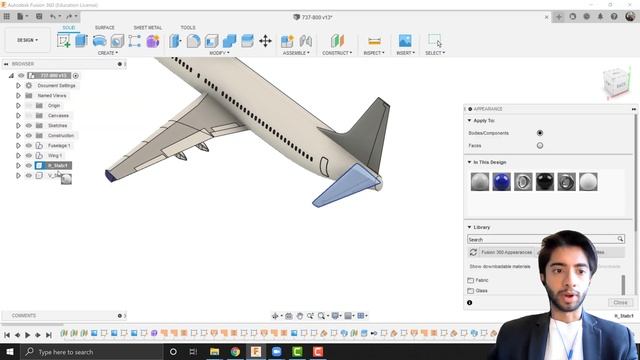Click the appearance library Search field
The image size is (640, 360).
click(546, 240)
